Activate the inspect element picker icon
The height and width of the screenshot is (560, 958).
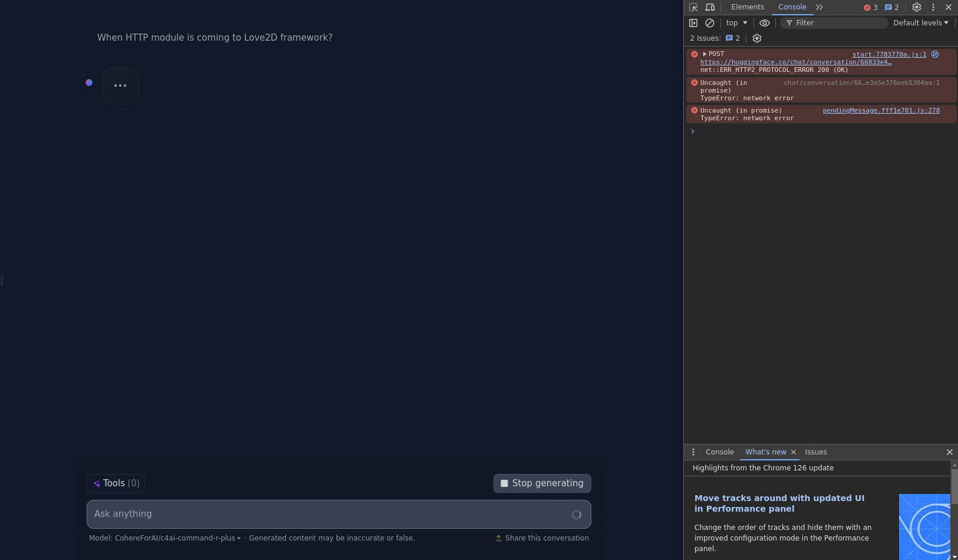coord(693,7)
